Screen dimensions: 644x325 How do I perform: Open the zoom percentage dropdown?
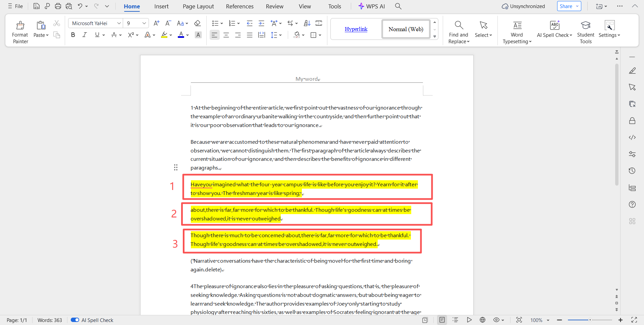point(548,320)
